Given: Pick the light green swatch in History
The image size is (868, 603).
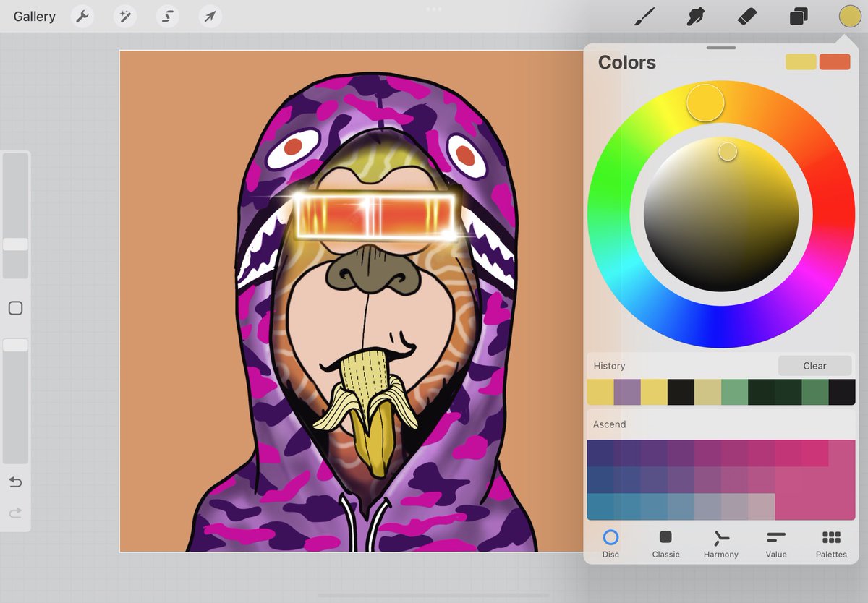Looking at the screenshot, I should pyautogui.click(x=734, y=392).
